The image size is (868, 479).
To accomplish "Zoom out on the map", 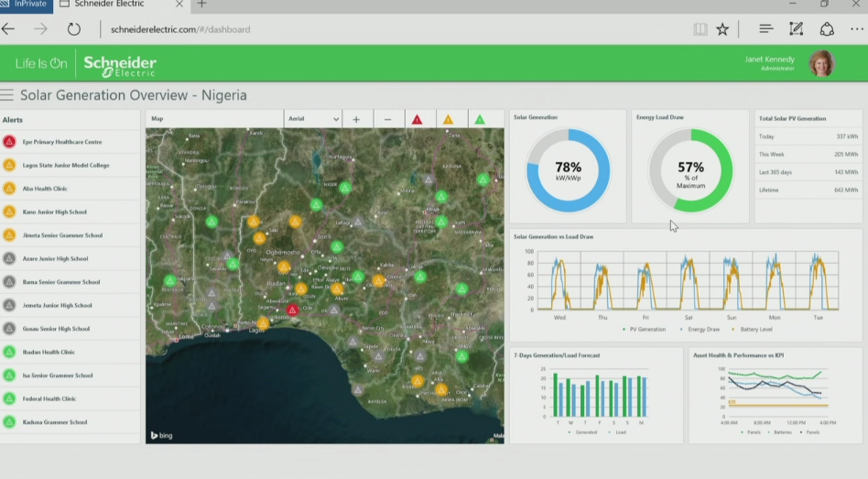I will (x=387, y=119).
